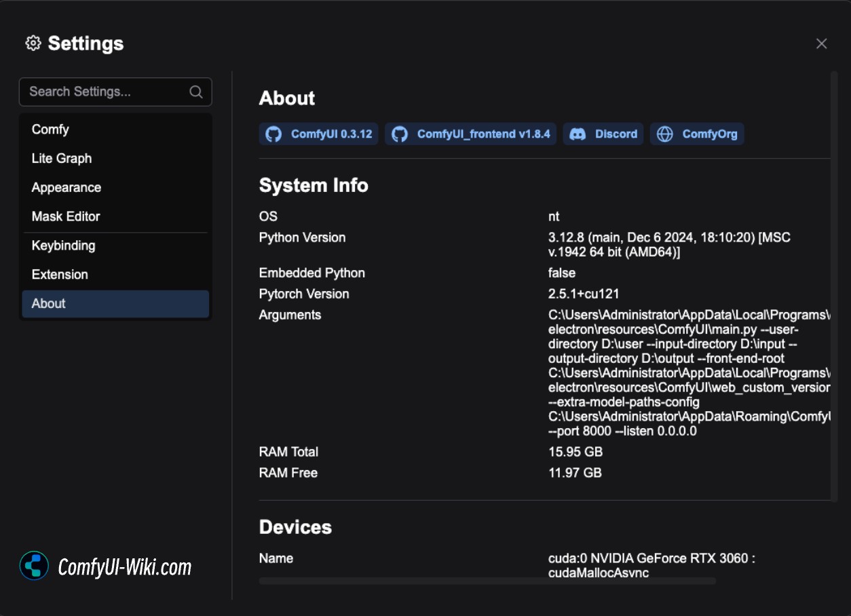
Task: Click the About heading
Action: click(287, 98)
